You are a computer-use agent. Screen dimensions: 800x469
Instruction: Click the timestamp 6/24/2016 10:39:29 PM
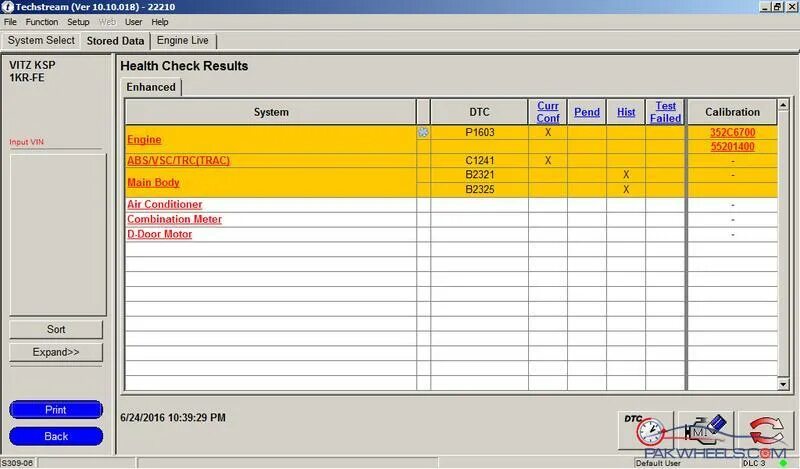pos(173,417)
